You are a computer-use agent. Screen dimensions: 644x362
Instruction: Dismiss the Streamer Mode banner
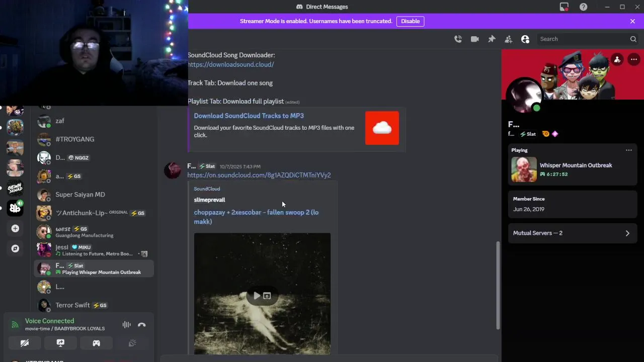pos(632,21)
